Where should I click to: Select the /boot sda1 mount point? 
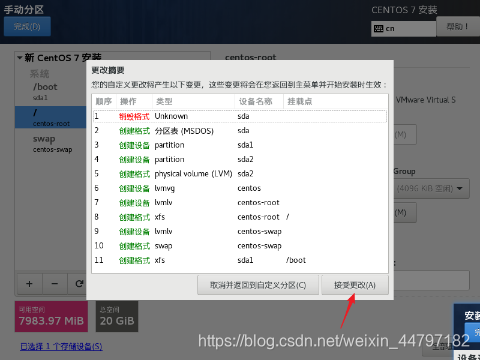click(50, 91)
